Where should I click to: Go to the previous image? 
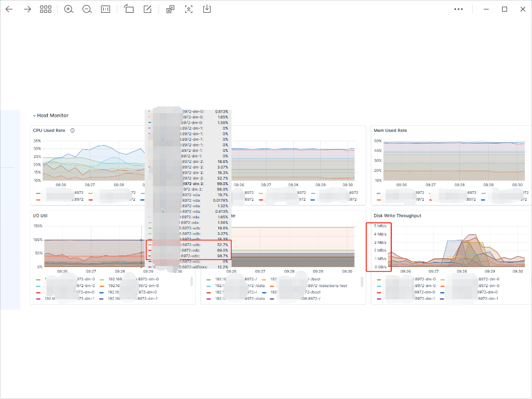pos(9,9)
